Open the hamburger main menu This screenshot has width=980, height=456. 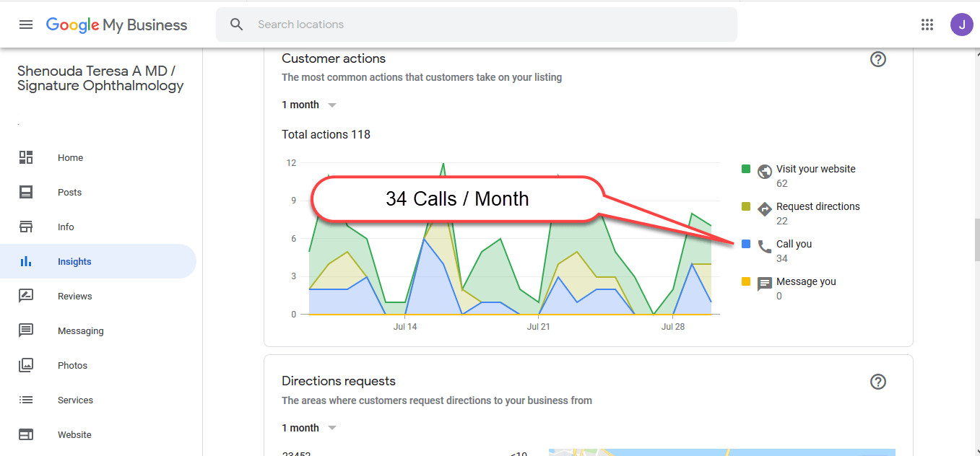tap(26, 25)
